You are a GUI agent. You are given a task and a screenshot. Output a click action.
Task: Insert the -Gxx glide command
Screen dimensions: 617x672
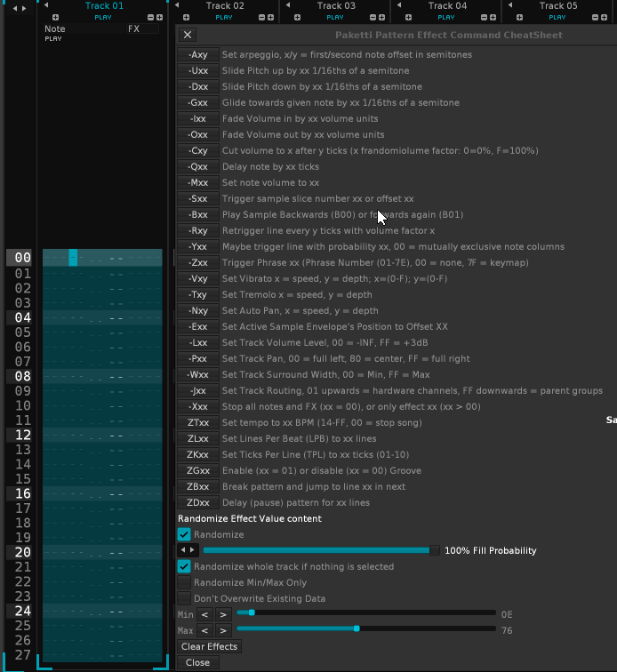tap(198, 103)
